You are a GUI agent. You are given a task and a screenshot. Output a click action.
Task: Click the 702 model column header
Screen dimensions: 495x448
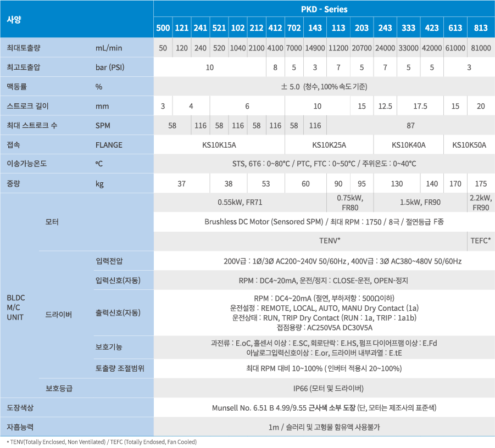click(294, 28)
